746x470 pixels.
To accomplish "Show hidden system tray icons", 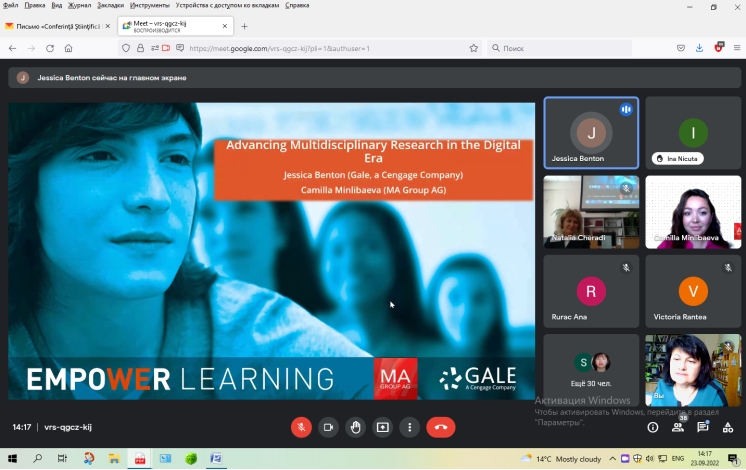I will 613,459.
